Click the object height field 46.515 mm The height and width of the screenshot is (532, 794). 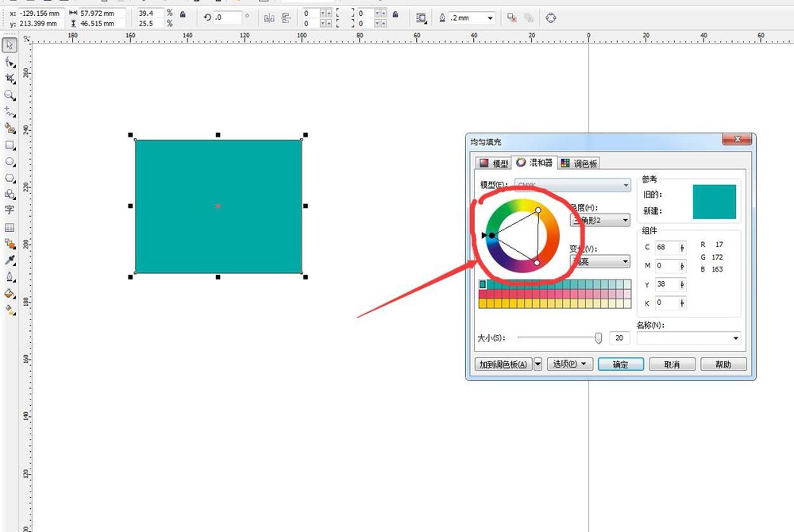(102, 23)
